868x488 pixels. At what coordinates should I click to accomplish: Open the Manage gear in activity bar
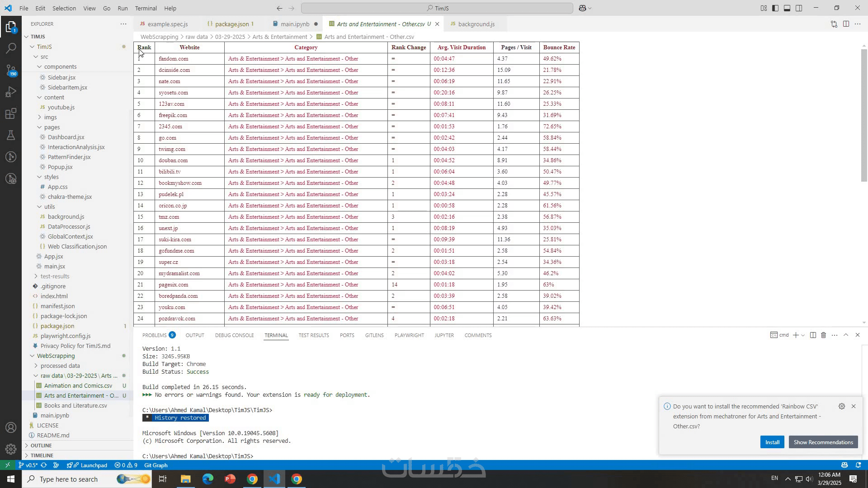[x=11, y=449]
